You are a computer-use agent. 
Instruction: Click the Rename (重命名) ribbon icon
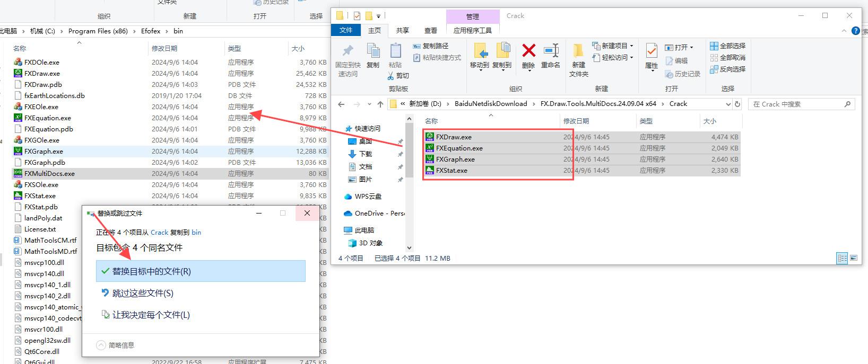click(551, 55)
